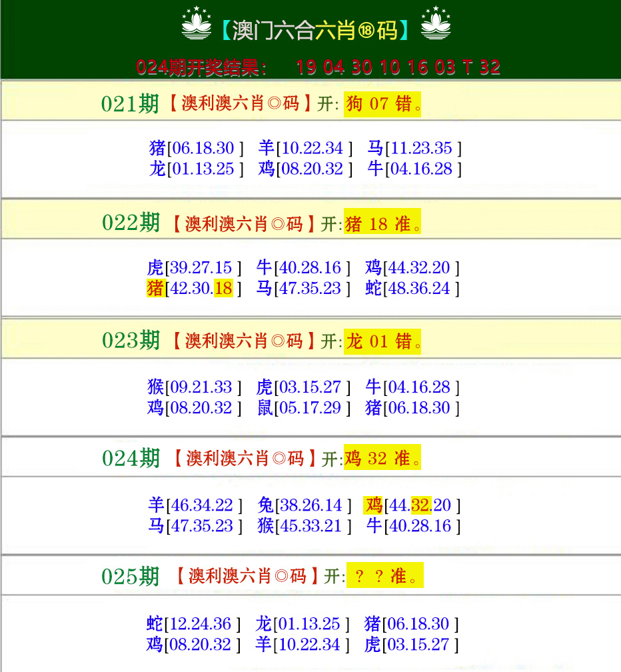This screenshot has height=672, width=621.
Task: Click the highlighted 猪[42.30.18] entry
Action: (194, 289)
